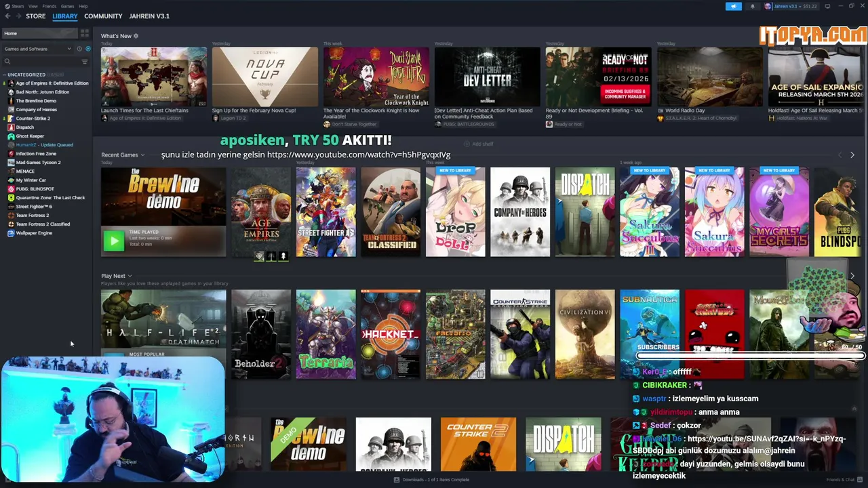
Task: Click the Downloads icon in the bottom bar
Action: click(x=397, y=480)
